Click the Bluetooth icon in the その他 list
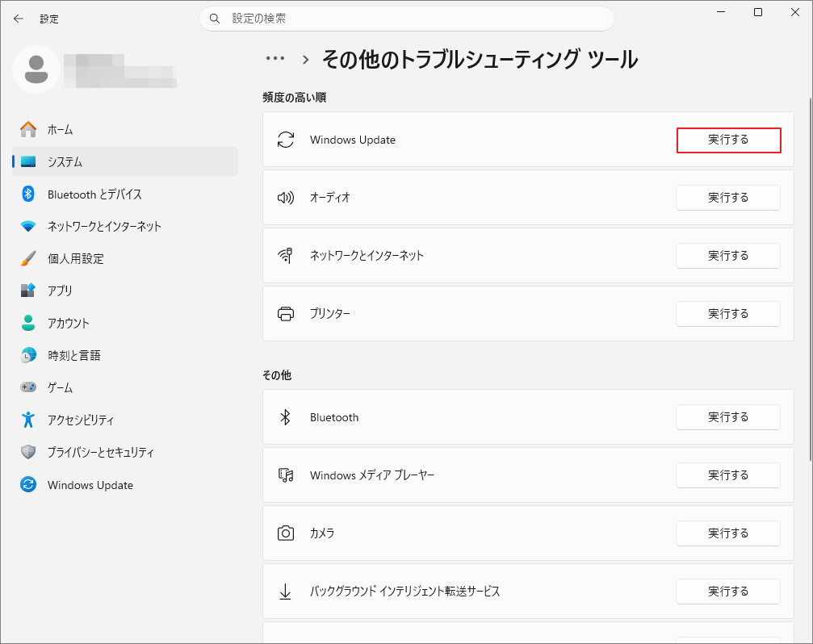The width and height of the screenshot is (813, 644). tap(285, 417)
